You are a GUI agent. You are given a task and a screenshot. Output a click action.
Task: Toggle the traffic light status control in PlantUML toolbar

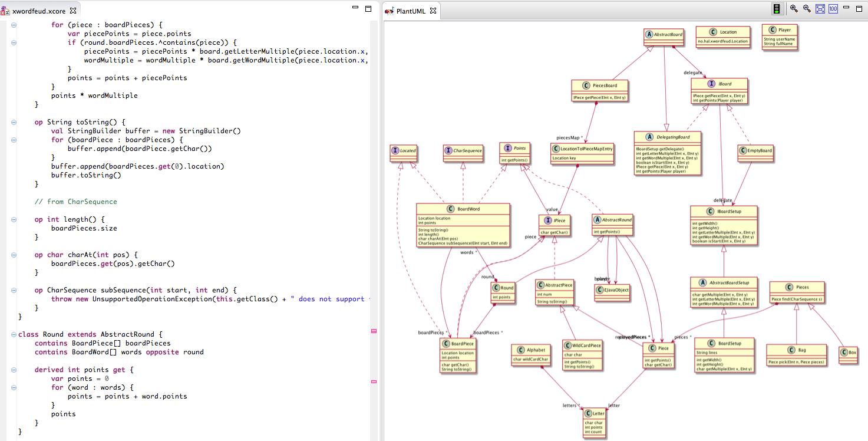click(777, 8)
